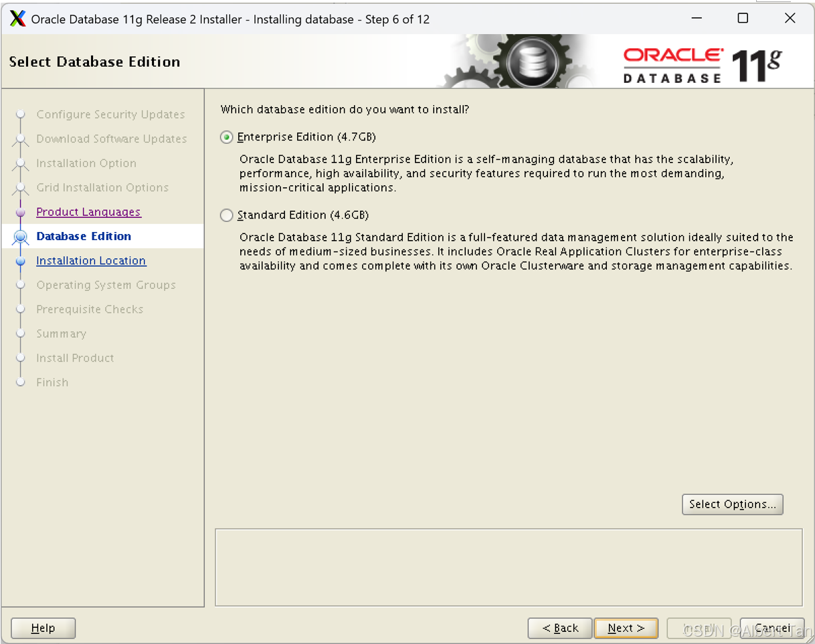
Task: Cancel the Oracle installation
Action: pos(772,628)
